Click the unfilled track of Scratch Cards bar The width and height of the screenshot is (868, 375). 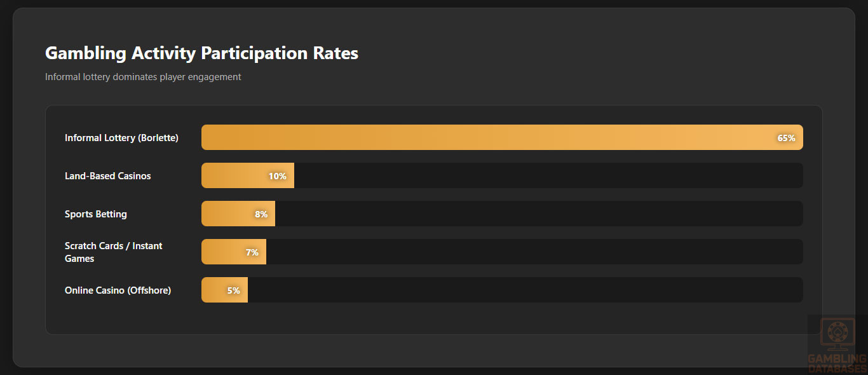point(534,252)
